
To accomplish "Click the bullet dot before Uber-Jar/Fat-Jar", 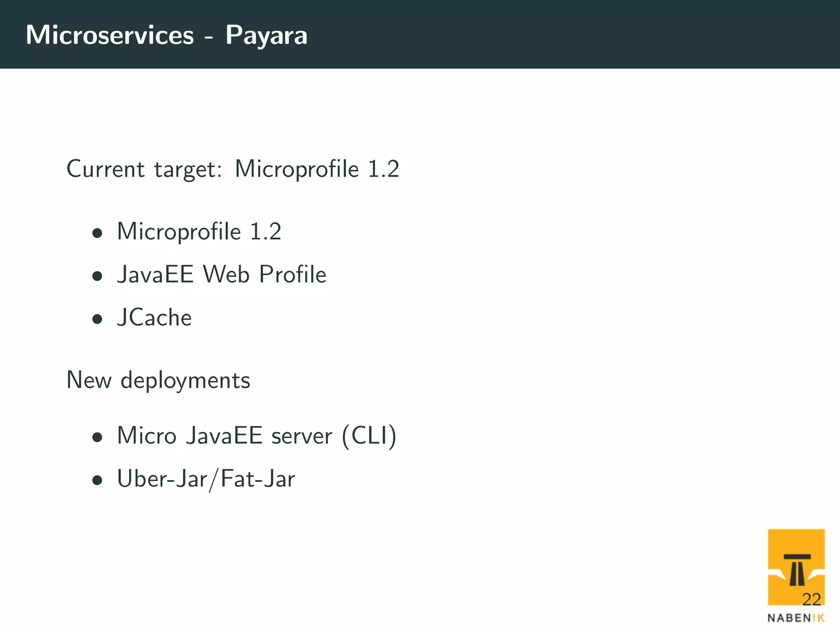I will pos(97,480).
